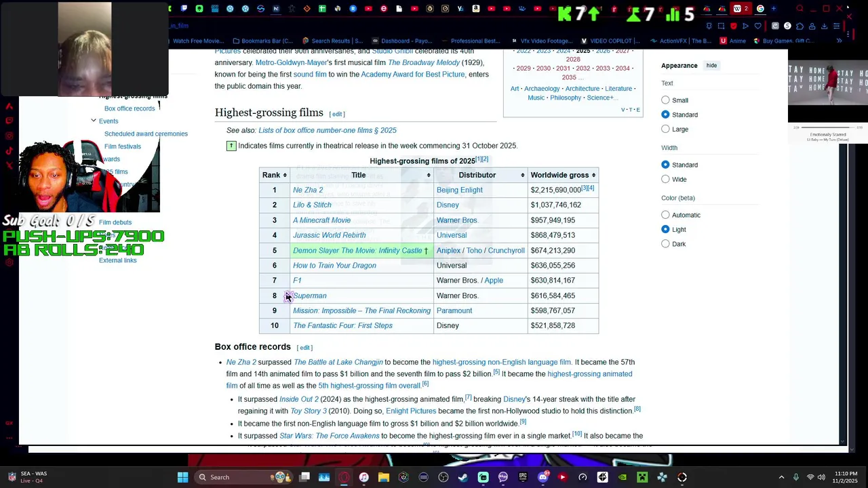Open Steam from the taskbar
Screen dimensions: 868x488
tap(463, 477)
